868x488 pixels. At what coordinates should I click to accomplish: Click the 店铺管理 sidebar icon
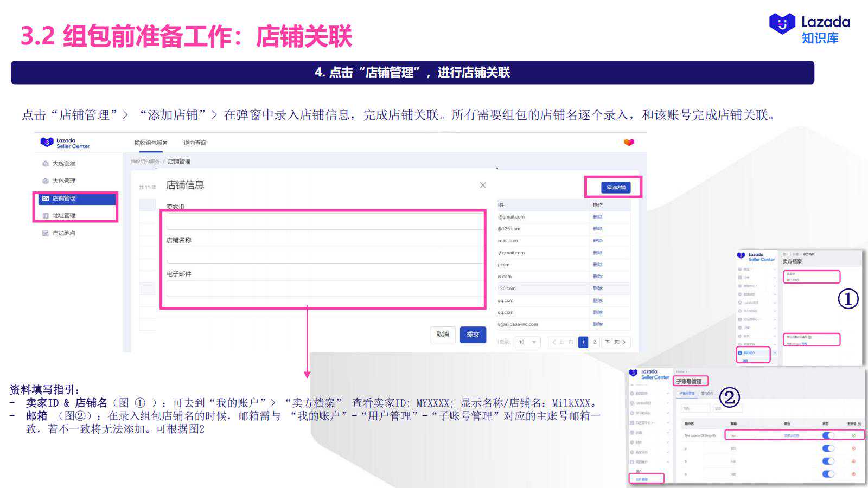pos(46,198)
